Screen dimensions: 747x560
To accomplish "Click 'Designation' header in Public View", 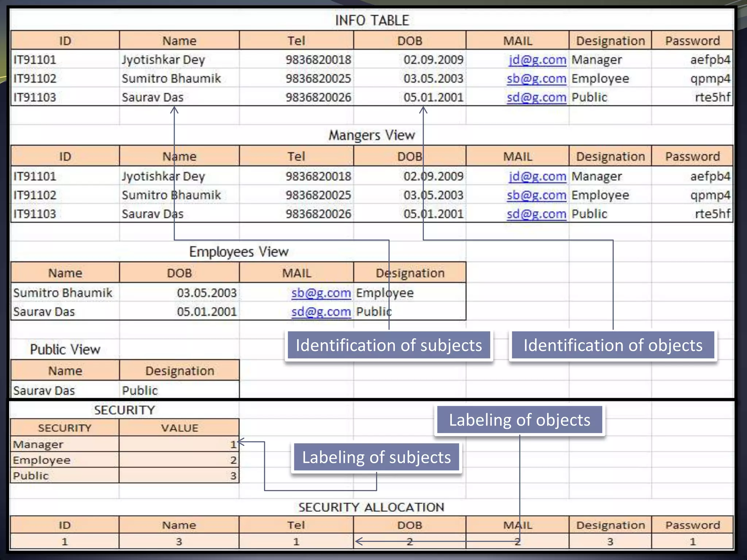I will [x=179, y=371].
